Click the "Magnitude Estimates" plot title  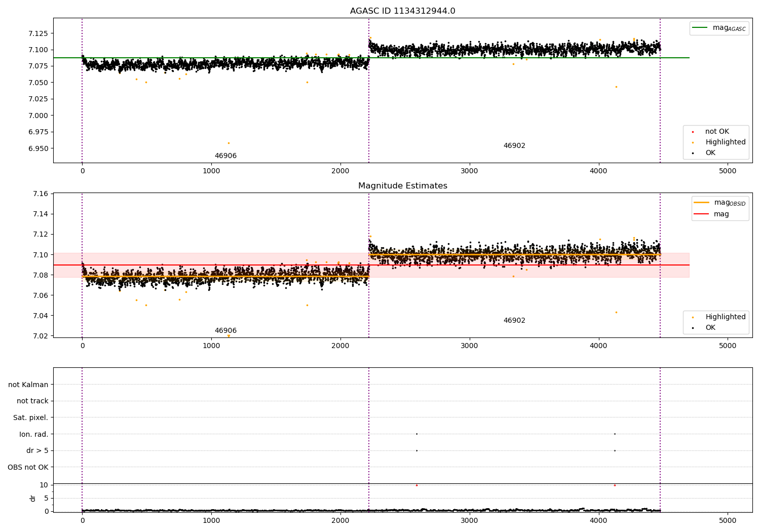[x=402, y=186]
